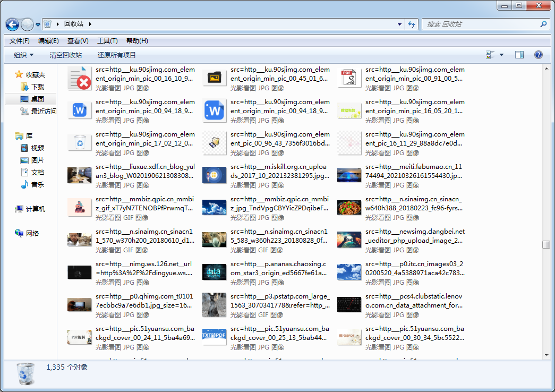
Task: Open the File (文件) menu
Action: point(19,41)
